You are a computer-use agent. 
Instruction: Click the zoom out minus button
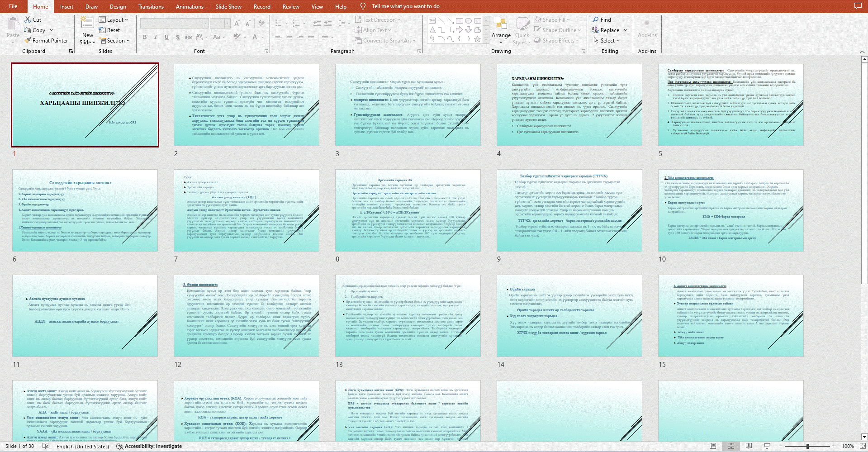pos(781,446)
